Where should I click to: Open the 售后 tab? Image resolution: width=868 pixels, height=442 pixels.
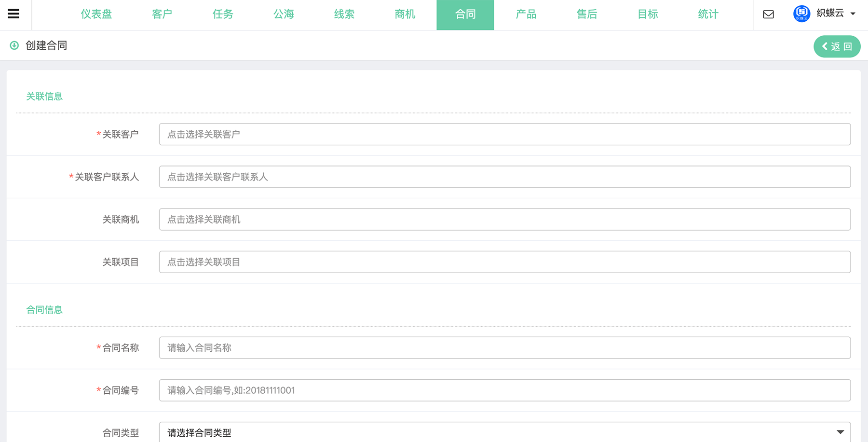587,14
